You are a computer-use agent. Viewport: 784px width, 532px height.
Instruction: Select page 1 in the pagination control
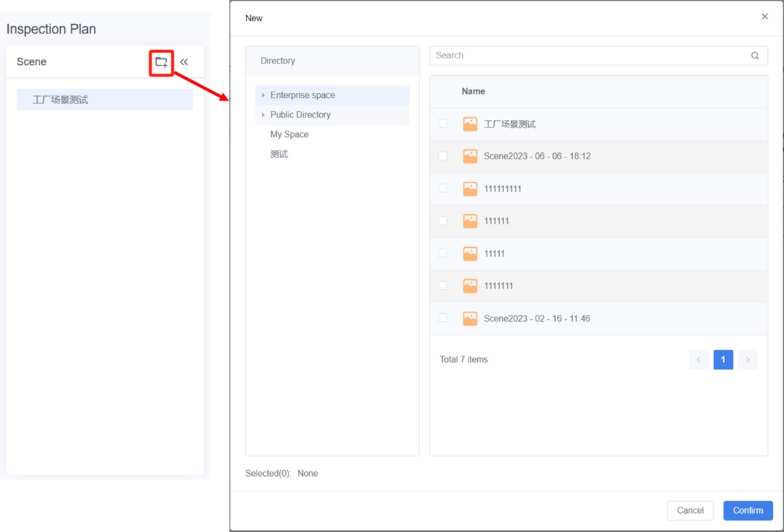tap(723, 359)
